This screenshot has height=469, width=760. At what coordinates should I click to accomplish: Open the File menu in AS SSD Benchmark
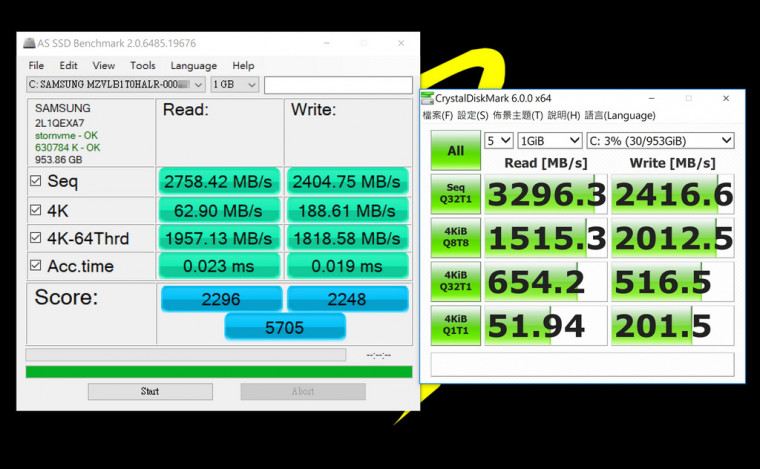tap(36, 65)
